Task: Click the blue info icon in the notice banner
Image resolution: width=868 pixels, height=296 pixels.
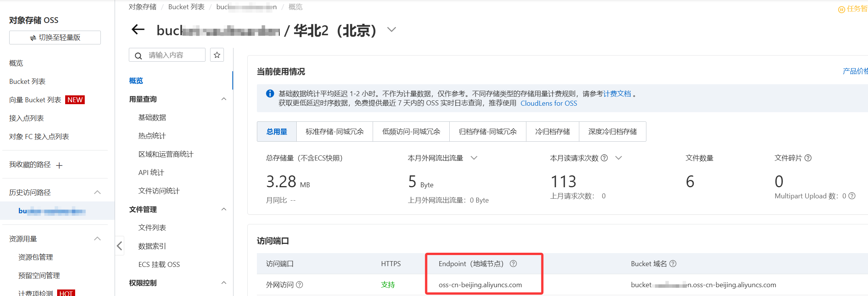Action: pyautogui.click(x=270, y=93)
